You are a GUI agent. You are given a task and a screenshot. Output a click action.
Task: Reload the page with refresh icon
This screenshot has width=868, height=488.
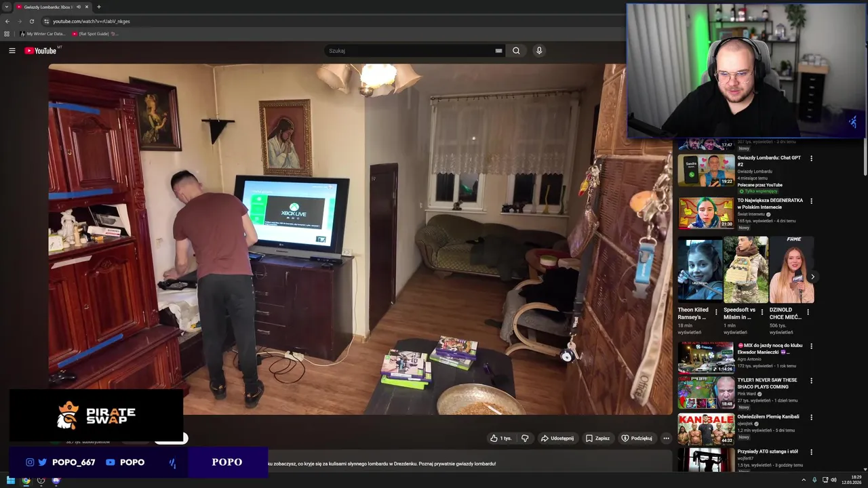click(x=32, y=21)
